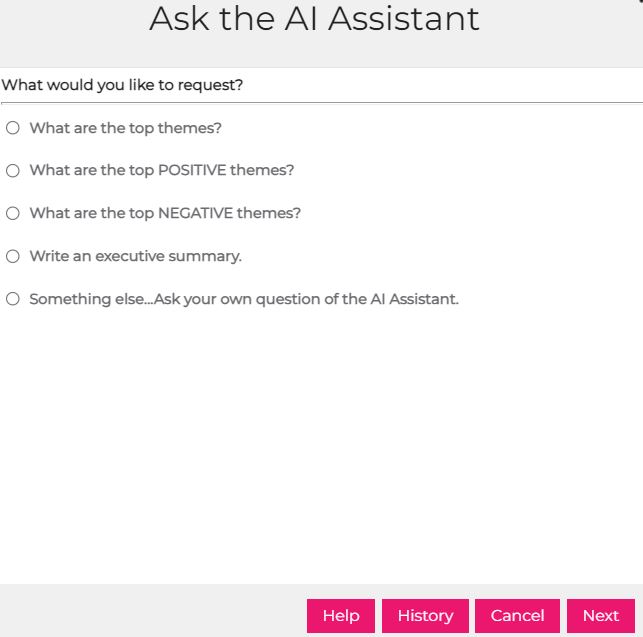Click the "What are the top themes?" label text
643x637 pixels.
pos(125,128)
